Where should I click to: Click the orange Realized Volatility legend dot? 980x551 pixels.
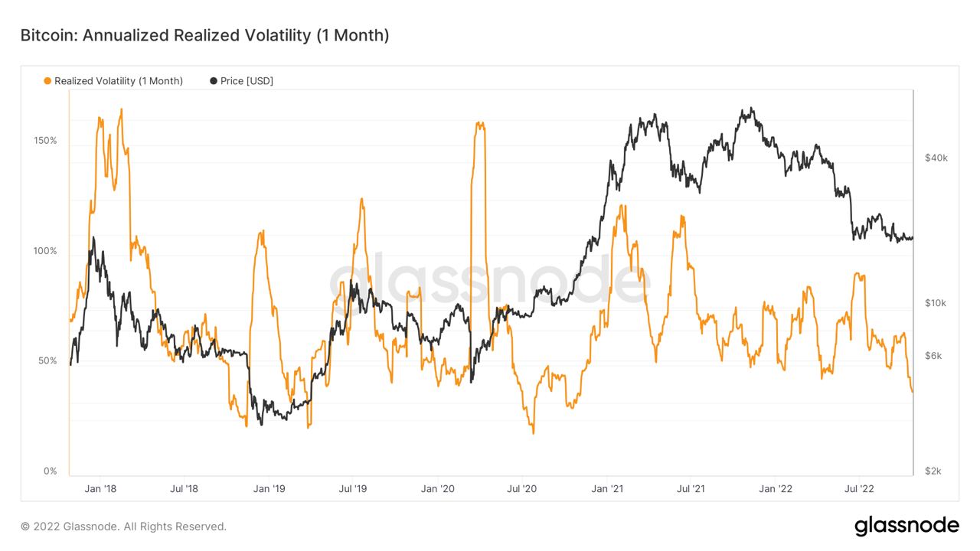coord(48,81)
